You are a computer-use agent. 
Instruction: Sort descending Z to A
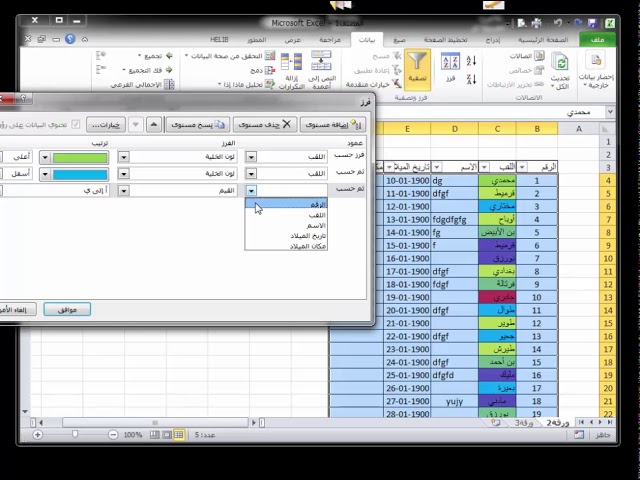(471, 79)
